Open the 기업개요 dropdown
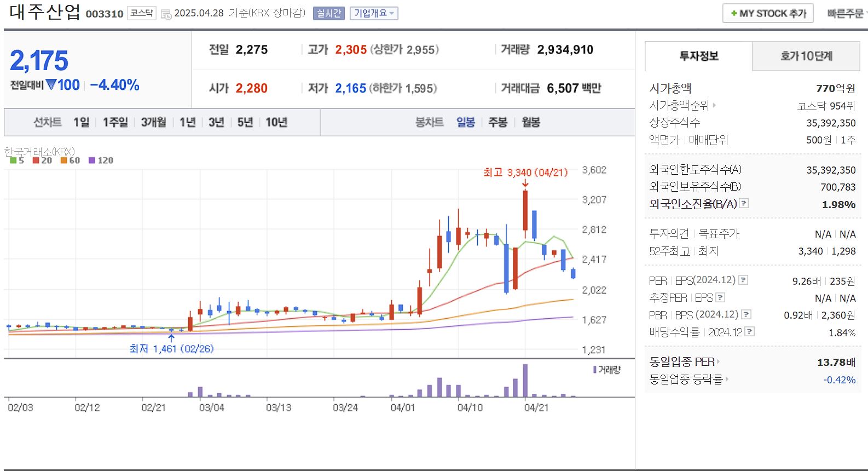Image resolution: width=868 pixels, height=471 pixels. click(x=374, y=13)
